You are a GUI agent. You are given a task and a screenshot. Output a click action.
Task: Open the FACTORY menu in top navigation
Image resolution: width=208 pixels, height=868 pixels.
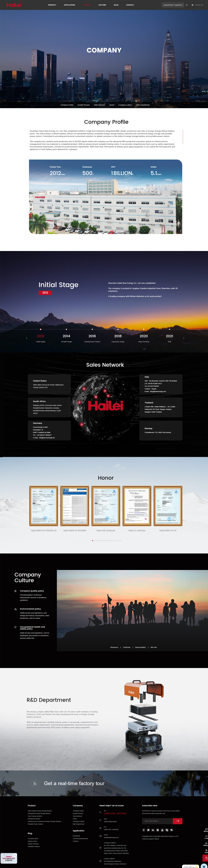click(102, 5)
